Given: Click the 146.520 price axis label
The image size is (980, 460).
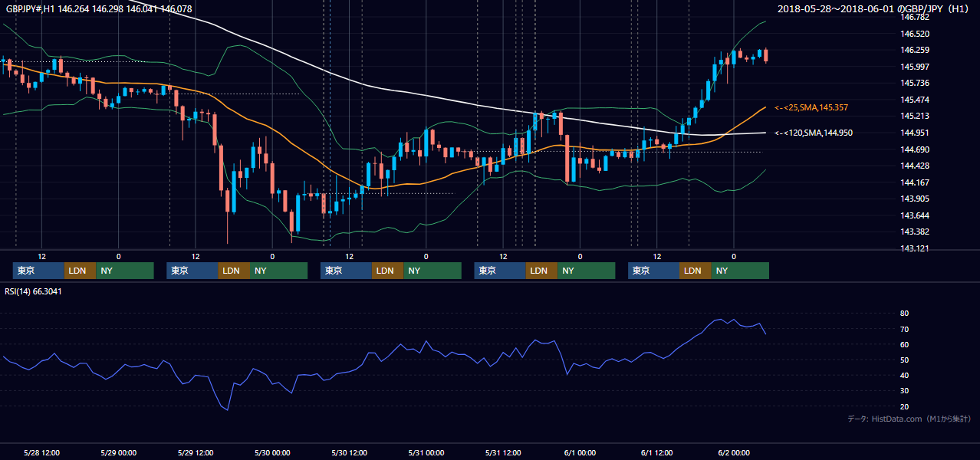Looking at the screenshot, I should (x=915, y=34).
